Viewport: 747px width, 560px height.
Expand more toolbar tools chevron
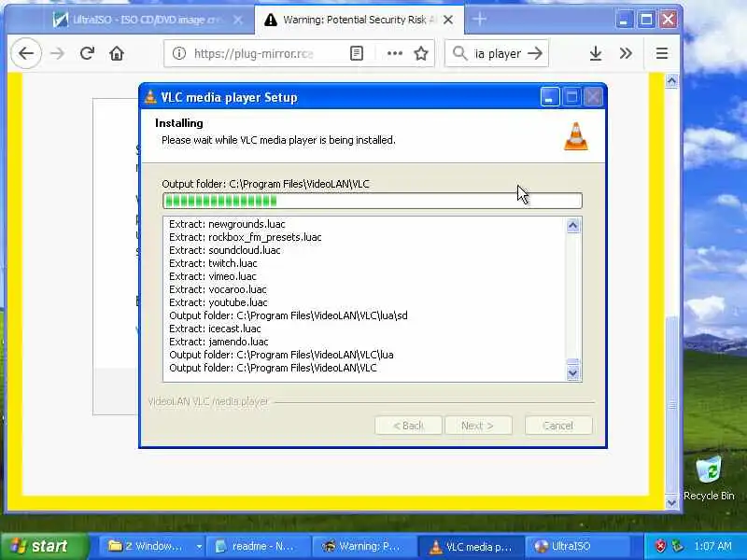pos(626,53)
